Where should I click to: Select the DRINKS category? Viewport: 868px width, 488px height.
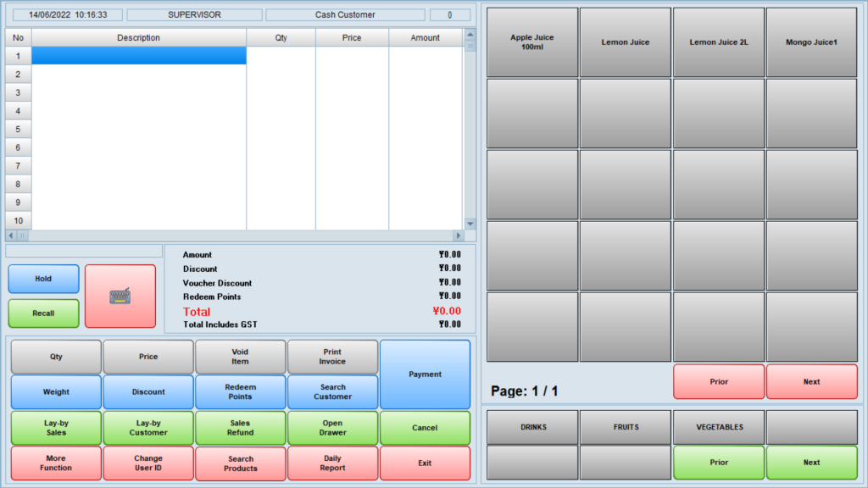click(532, 427)
